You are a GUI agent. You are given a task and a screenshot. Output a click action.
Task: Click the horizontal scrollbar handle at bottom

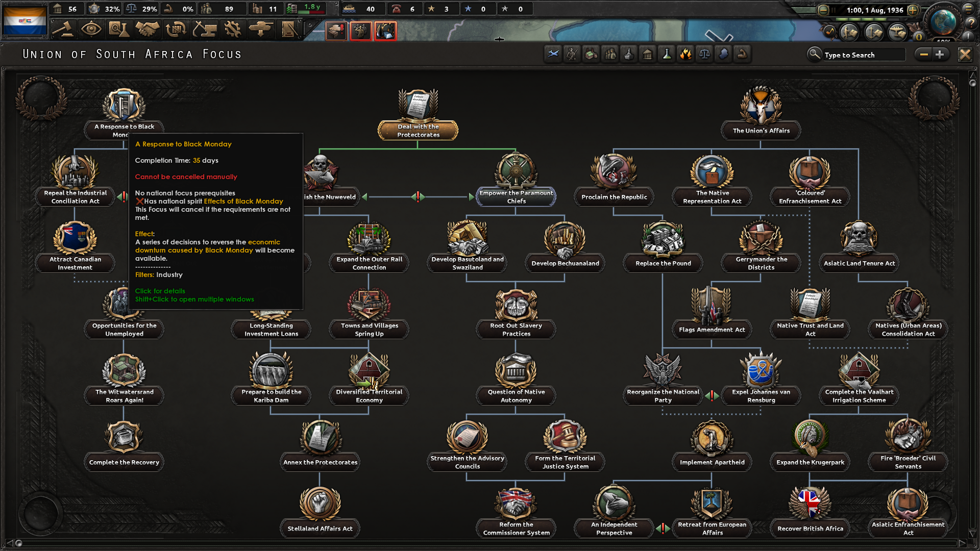[19, 543]
